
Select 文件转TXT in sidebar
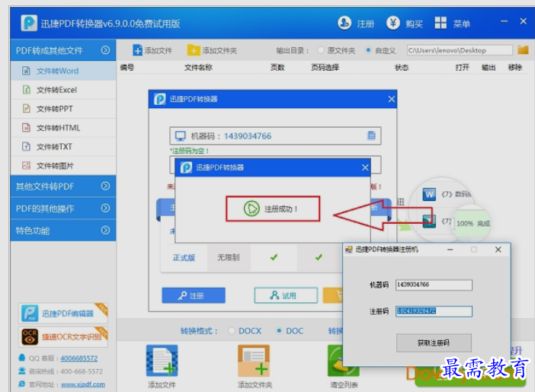coord(63,147)
